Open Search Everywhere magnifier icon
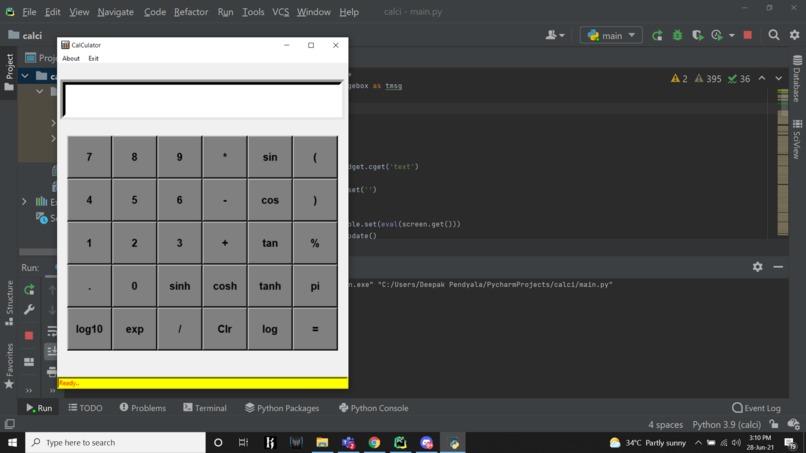806x453 pixels. 774,35
